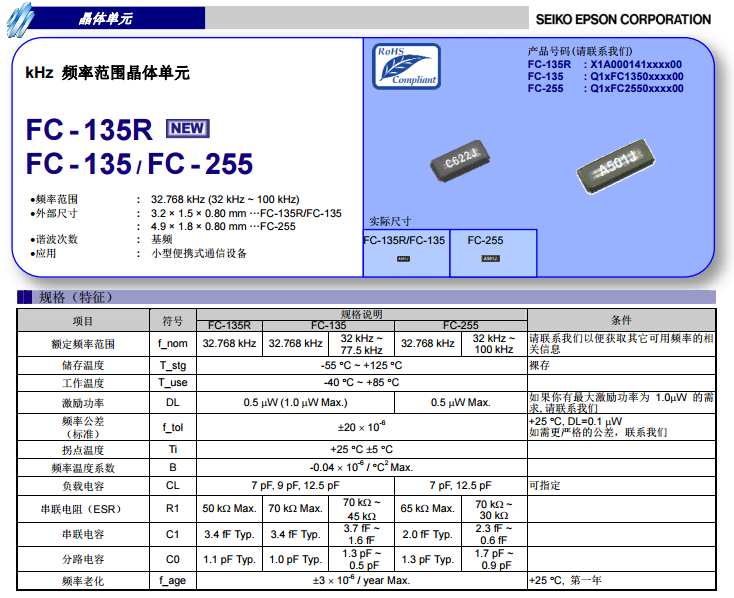Click the SEIKO EPSON CORPORATION logo text
This screenshot has width=734, height=598.
622,19
